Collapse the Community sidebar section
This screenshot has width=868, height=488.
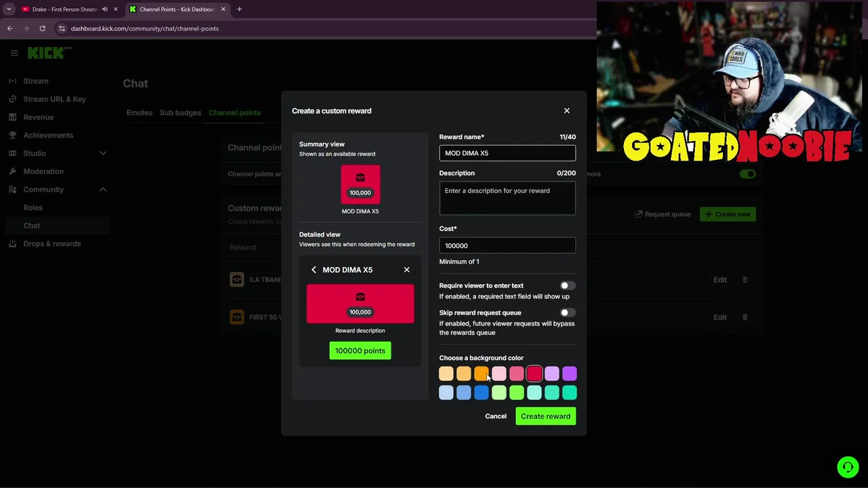click(103, 190)
